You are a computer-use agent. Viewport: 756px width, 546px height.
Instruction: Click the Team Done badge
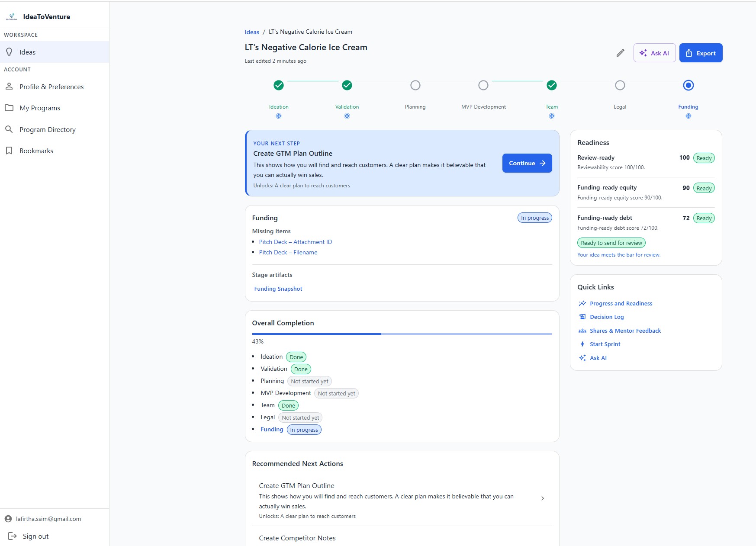288,405
